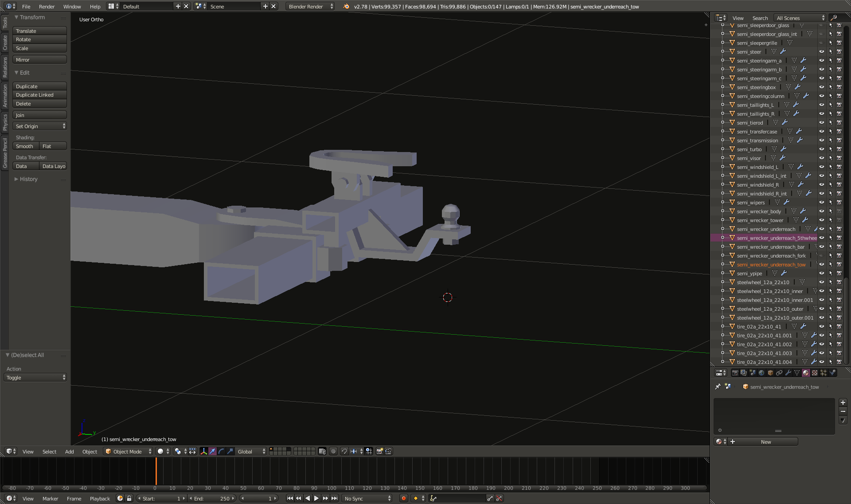851x504 pixels.
Task: Open the World properties globe tab
Action: tap(761, 373)
